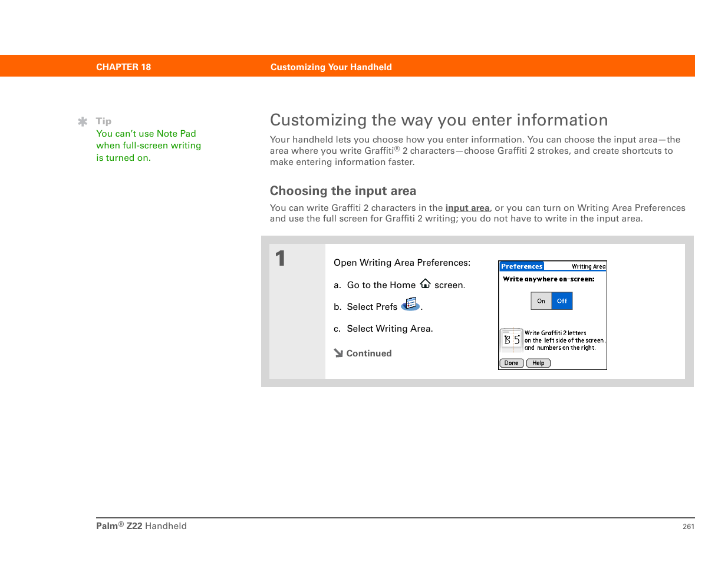Click 'Write anywhere on-screen:' label
Viewport: 728px width, 562px height.
pyautogui.click(x=549, y=279)
